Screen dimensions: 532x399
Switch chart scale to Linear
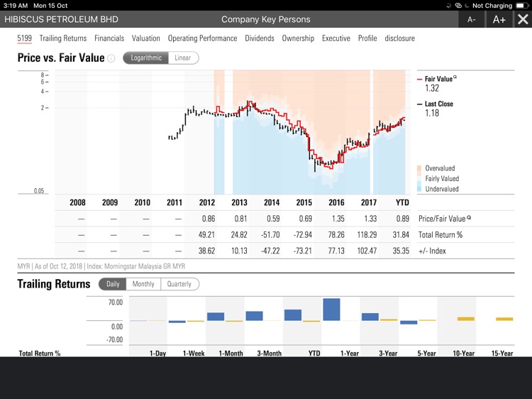[183, 58]
